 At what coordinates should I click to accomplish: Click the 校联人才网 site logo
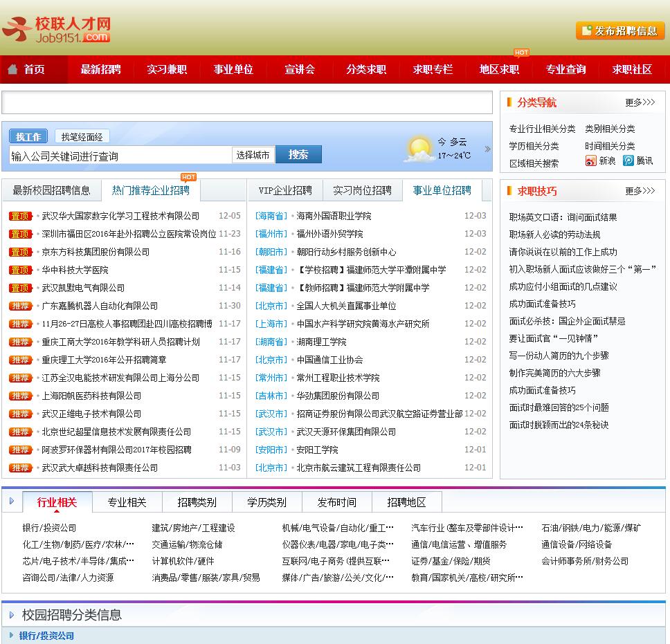click(x=57, y=29)
